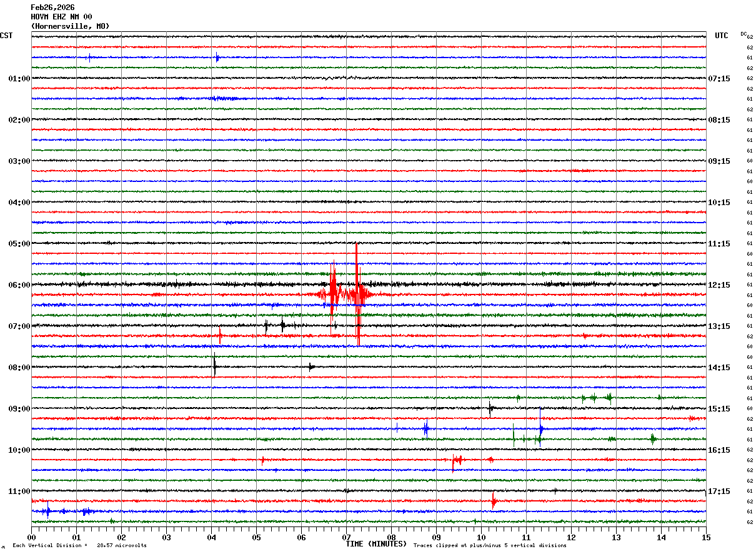Click the 02 minute axis tick label
The width and height of the screenshot is (756, 554).
coord(121,537)
